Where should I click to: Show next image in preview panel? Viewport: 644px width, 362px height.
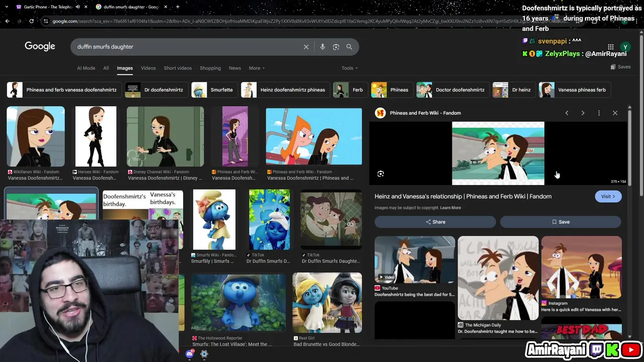tap(583, 113)
